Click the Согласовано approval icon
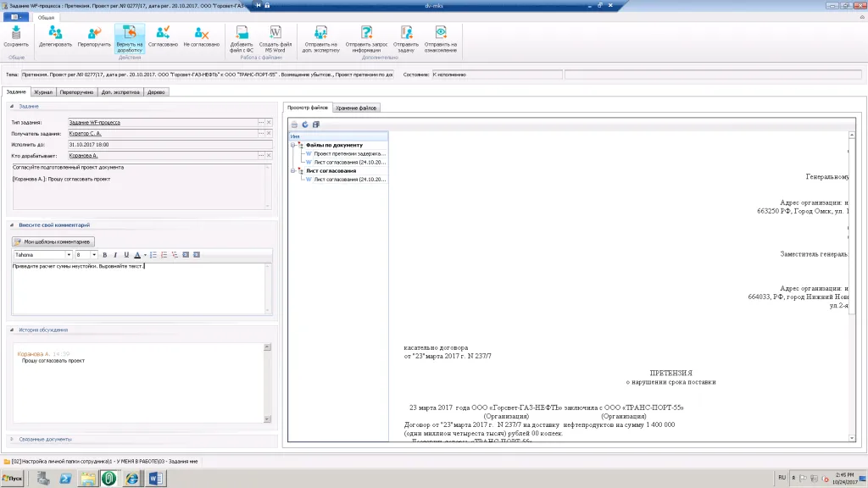 (163, 36)
